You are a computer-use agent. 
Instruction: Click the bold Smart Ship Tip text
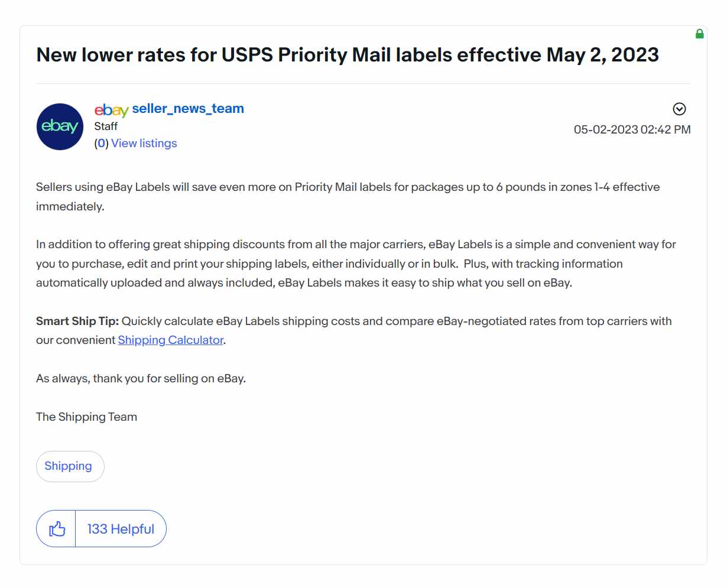click(x=77, y=321)
